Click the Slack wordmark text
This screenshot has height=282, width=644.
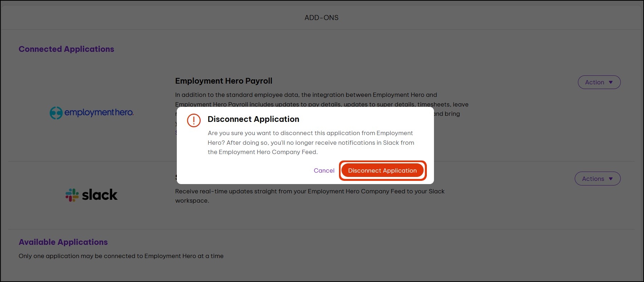click(100, 195)
